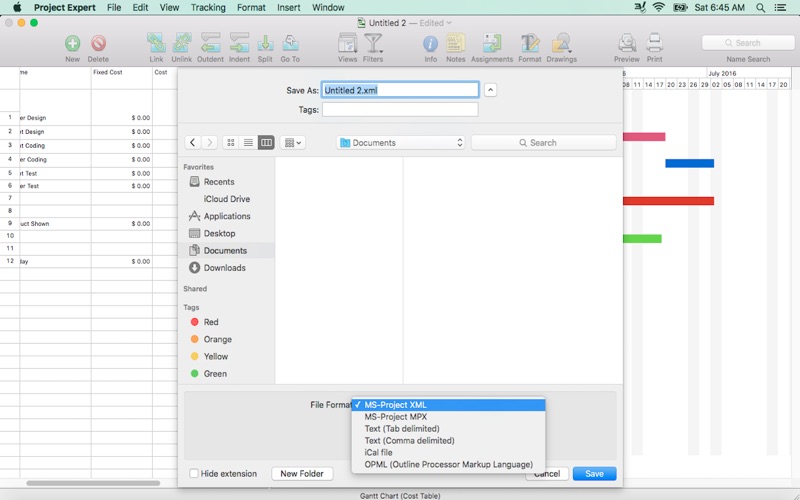Open the Documents location dropdown

(x=401, y=143)
